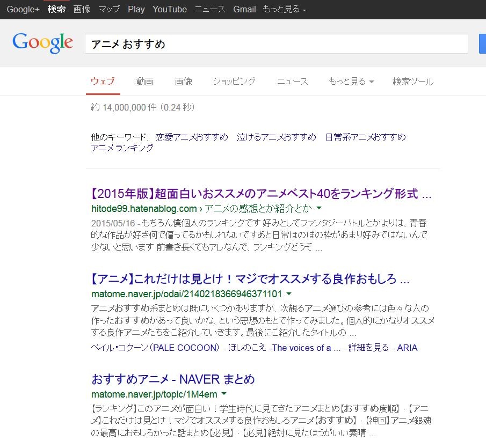486x448 pixels.
Task: Select the ウェブ results tab
Action: pos(103,82)
